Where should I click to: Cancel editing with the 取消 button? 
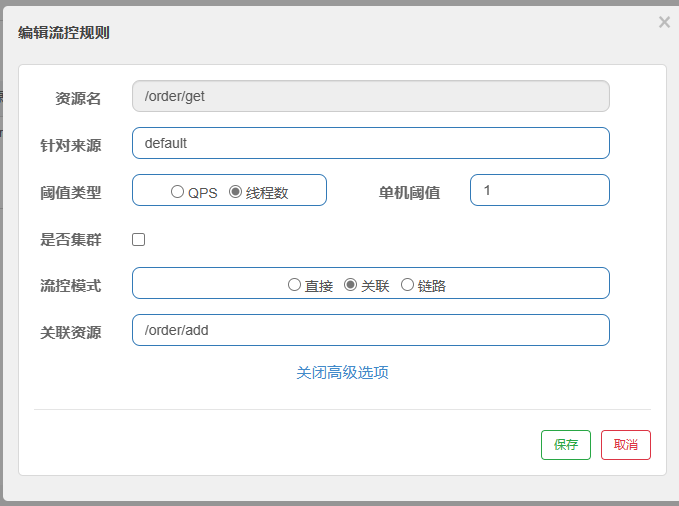click(x=626, y=444)
